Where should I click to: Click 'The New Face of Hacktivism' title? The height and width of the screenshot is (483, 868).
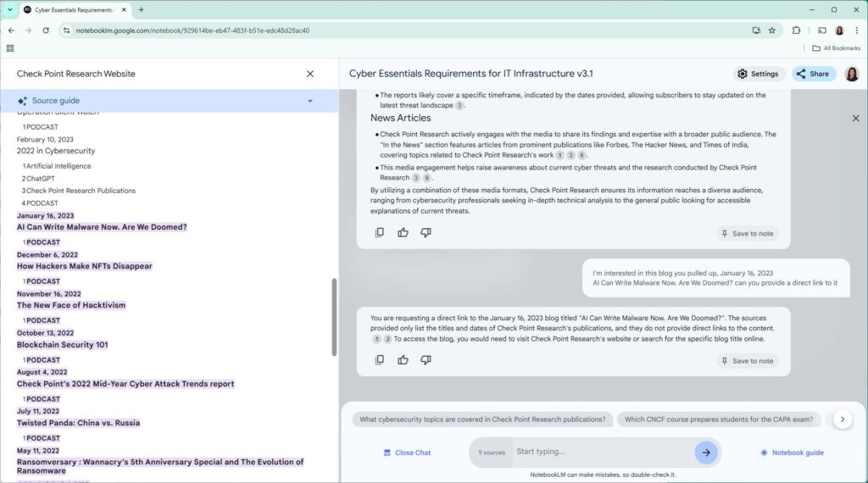(x=71, y=305)
